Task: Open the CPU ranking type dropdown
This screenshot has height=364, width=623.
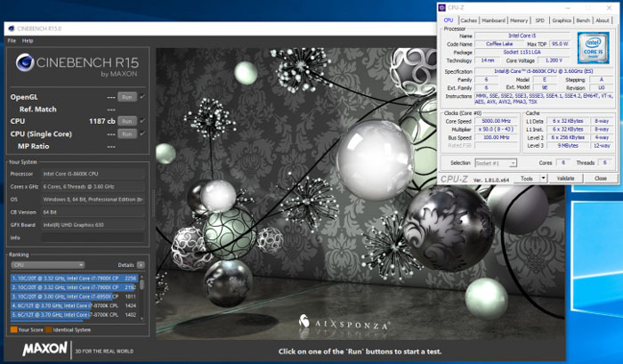Action: tap(46, 265)
